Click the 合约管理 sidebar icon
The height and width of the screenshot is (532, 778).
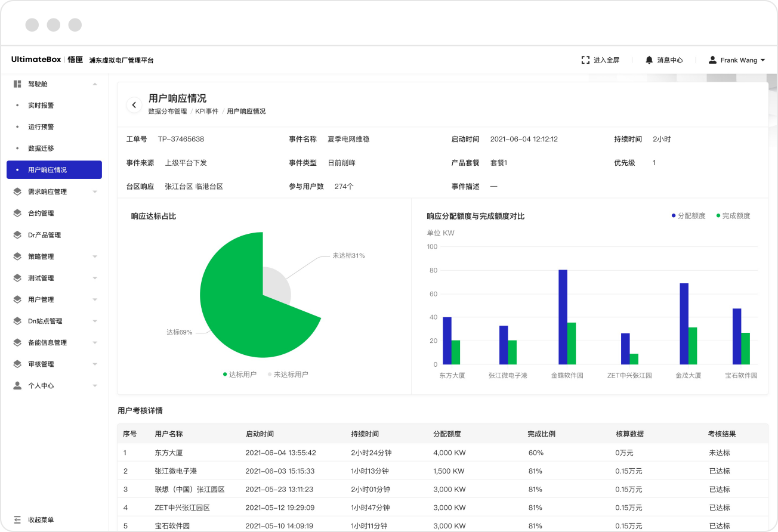17,213
